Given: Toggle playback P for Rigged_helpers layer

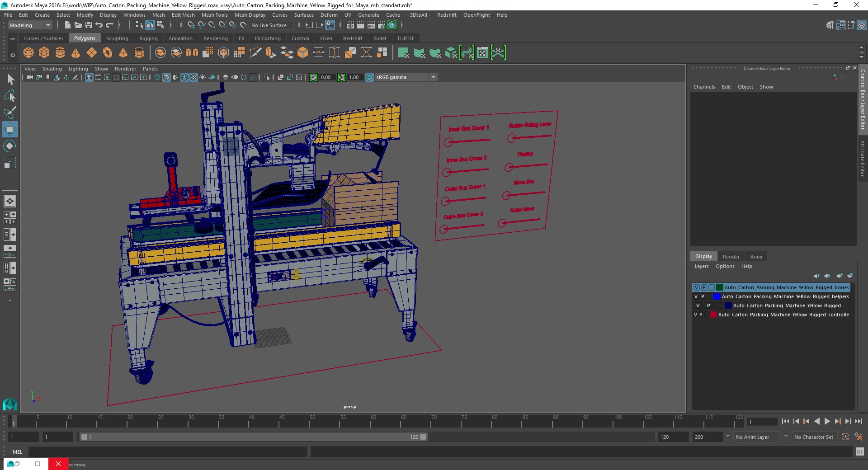Looking at the screenshot, I should pyautogui.click(x=703, y=296).
